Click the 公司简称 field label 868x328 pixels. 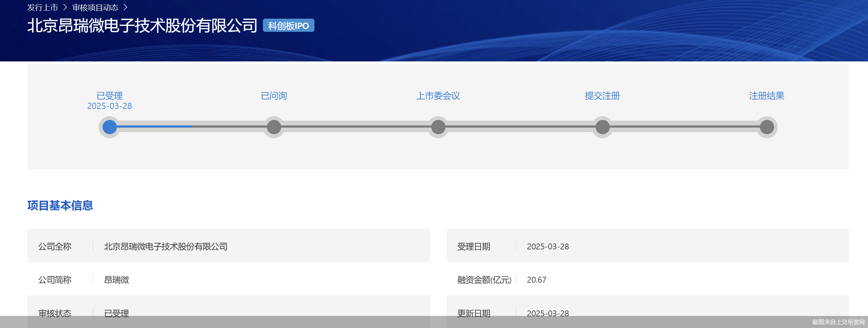coord(55,280)
